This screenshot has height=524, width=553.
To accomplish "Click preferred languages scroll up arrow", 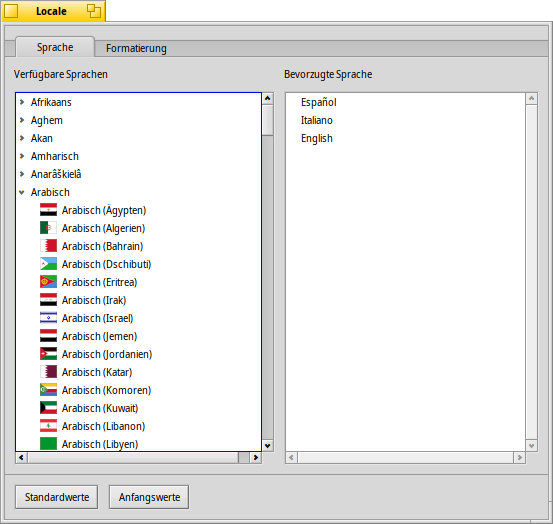I will [531, 98].
